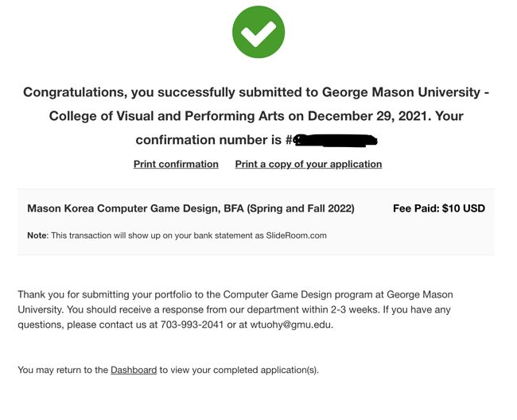Viewport: 517px width, 420px height.
Task: Click the Fee Paid: $10 USD label
Action: click(x=439, y=208)
